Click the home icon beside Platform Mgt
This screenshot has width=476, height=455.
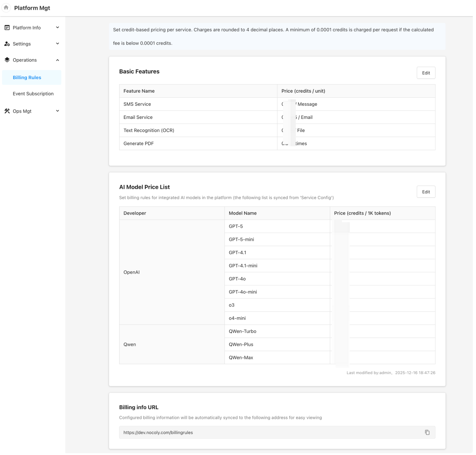(x=6, y=7)
